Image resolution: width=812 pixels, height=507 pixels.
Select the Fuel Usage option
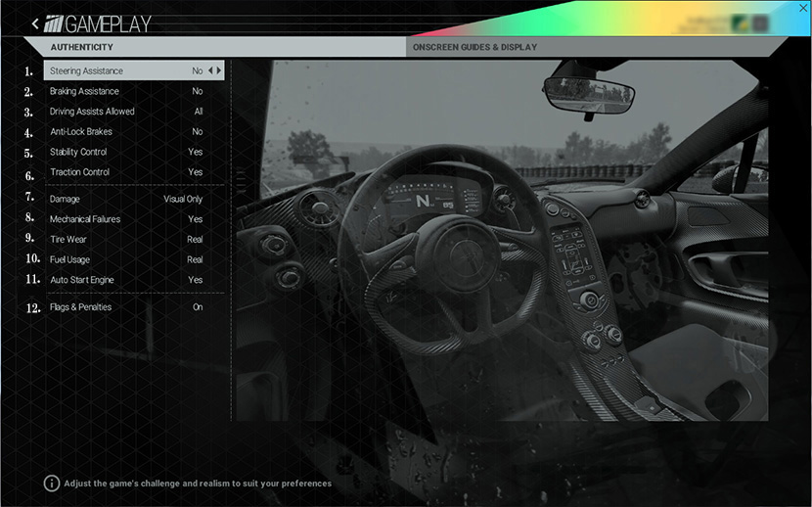coord(134,259)
